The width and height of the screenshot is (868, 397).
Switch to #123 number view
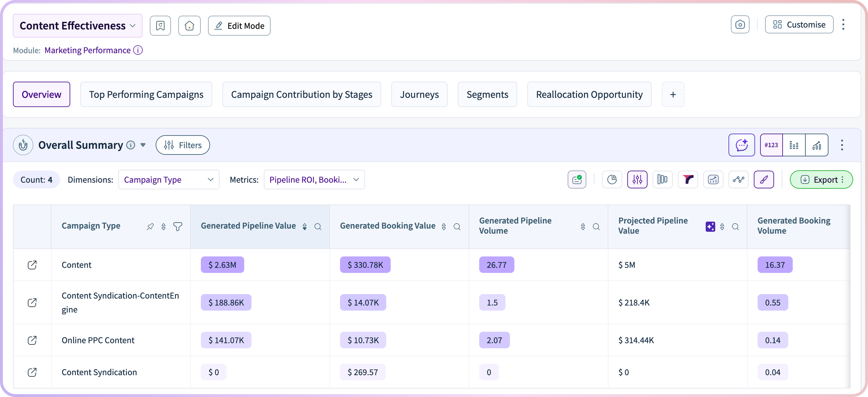click(771, 145)
